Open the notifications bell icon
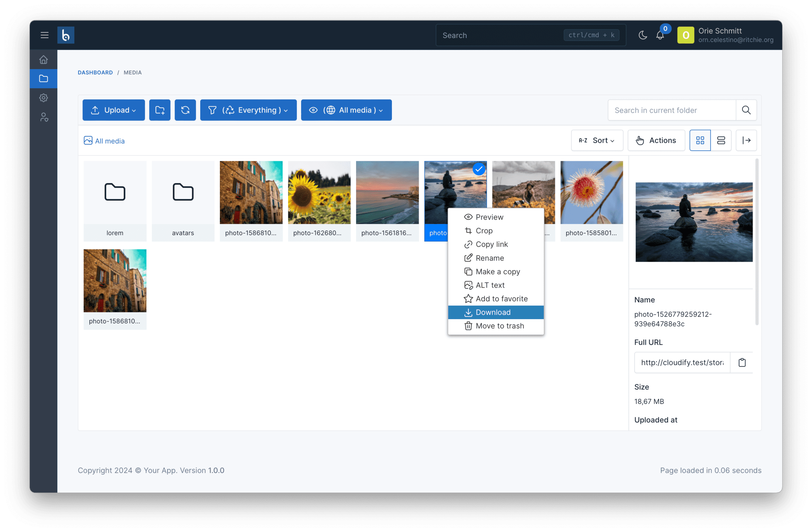Viewport: 812px width, 532px height. pyautogui.click(x=660, y=35)
